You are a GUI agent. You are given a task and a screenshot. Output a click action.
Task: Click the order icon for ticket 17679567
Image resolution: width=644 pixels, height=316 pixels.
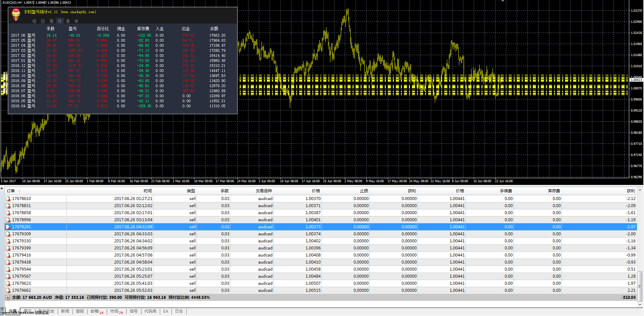[x=8, y=276]
